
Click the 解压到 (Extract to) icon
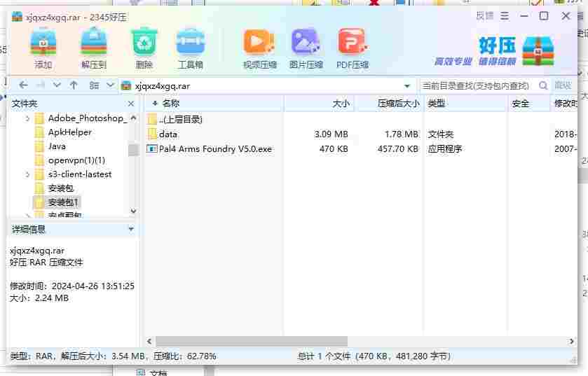(94, 49)
